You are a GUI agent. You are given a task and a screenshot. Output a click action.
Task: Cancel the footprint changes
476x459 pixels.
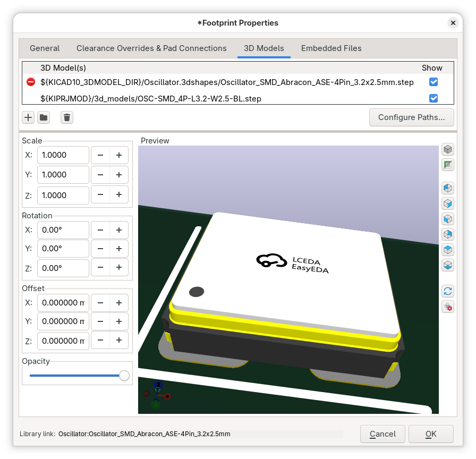click(382, 434)
